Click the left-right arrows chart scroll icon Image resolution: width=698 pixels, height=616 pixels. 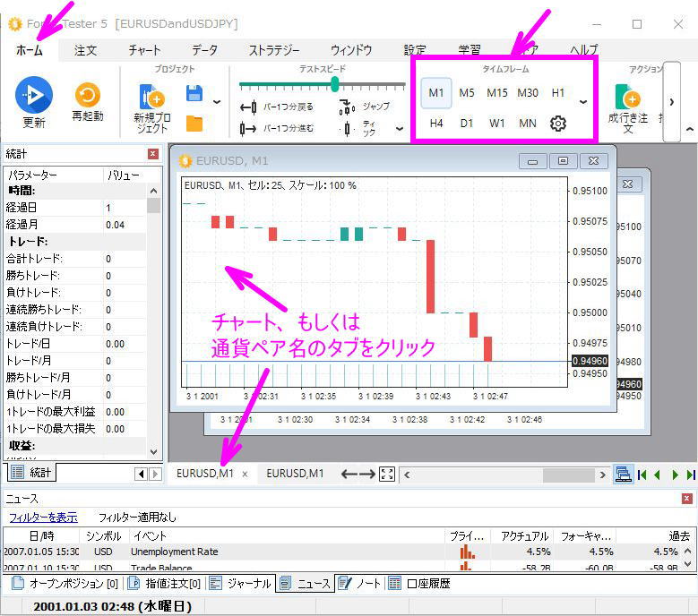point(358,475)
